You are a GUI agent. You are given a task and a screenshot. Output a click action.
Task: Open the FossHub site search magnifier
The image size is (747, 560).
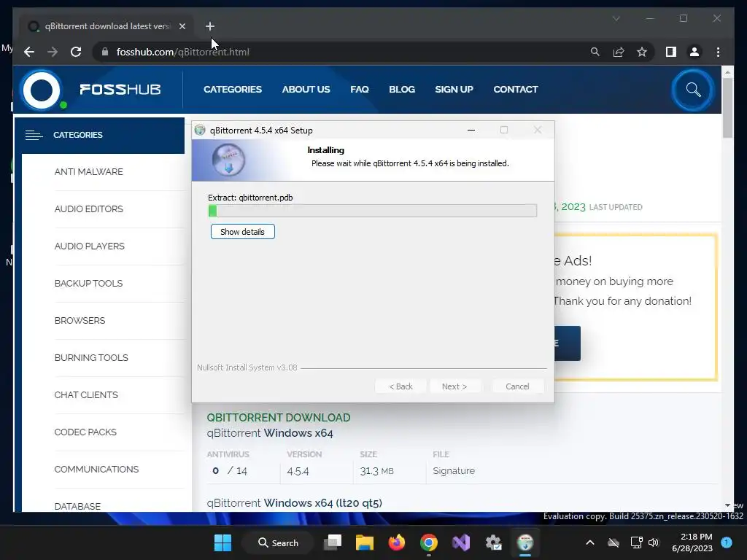coord(693,90)
